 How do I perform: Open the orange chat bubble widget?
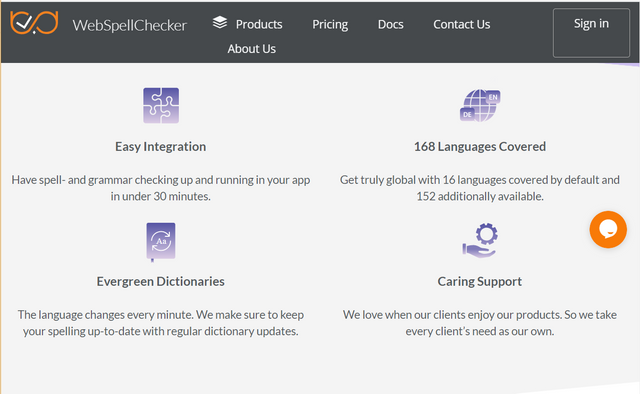608,229
